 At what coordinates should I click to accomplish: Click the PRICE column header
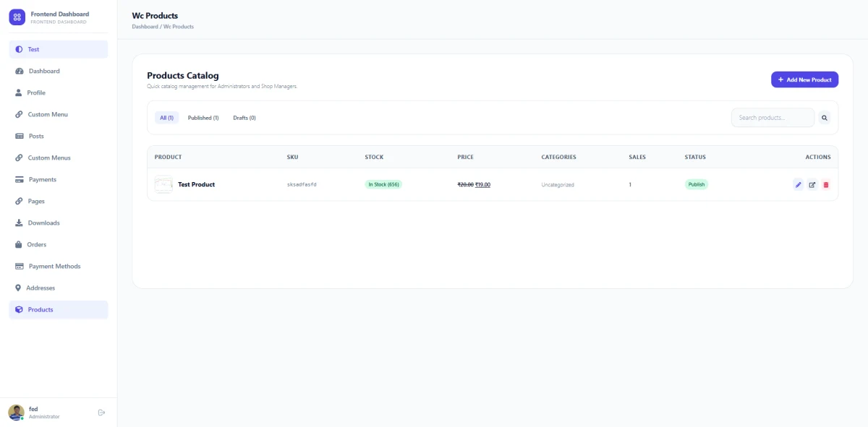[466, 157]
